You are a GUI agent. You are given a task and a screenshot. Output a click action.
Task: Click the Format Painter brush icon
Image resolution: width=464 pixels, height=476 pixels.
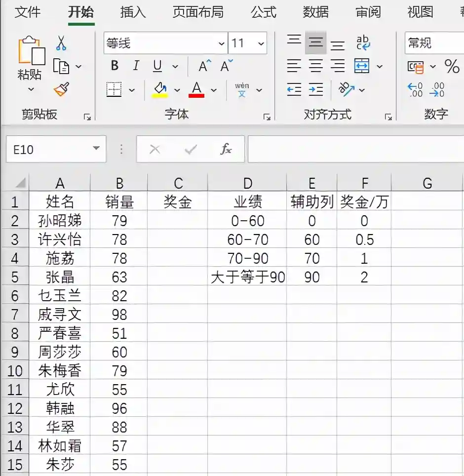point(61,89)
